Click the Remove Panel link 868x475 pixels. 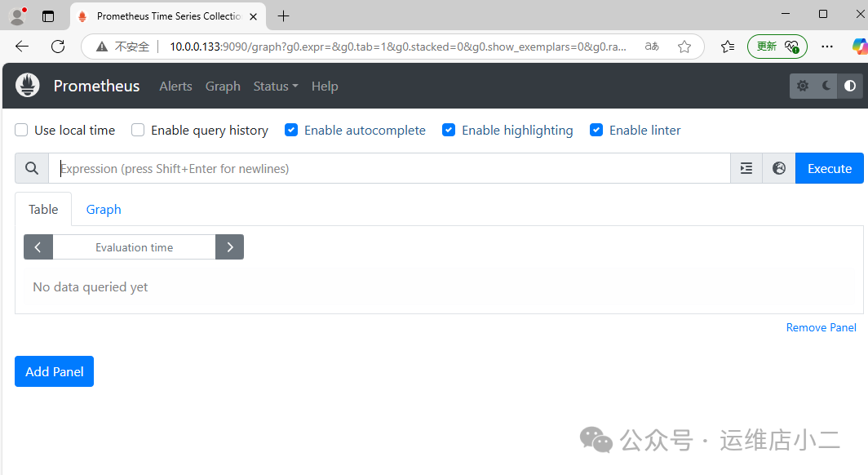[x=821, y=327]
